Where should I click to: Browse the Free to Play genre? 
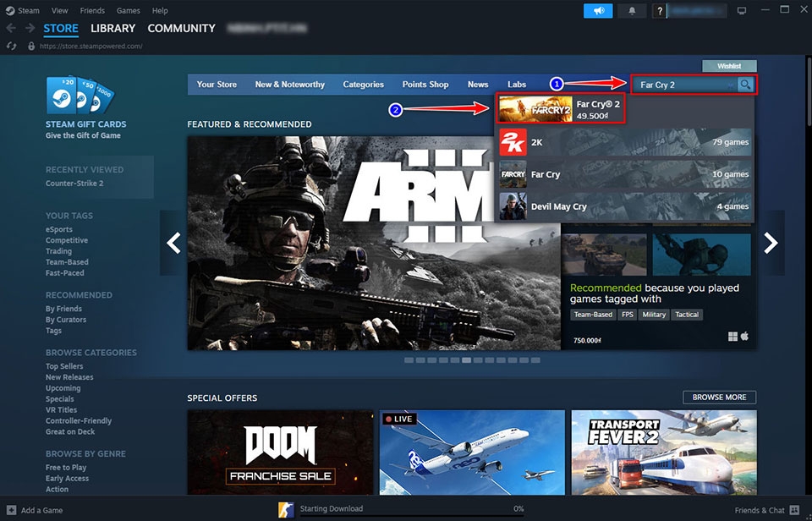click(66, 467)
